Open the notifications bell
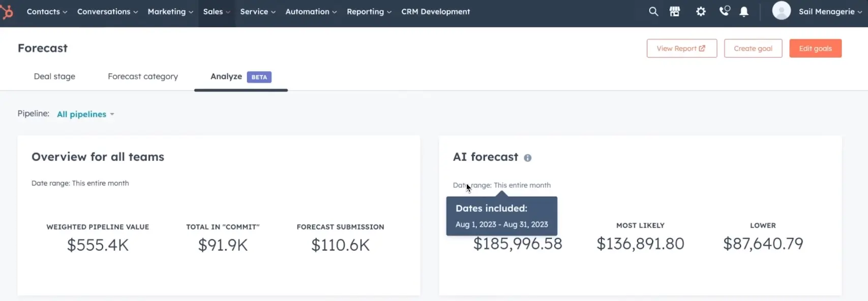The width and height of the screenshot is (868, 301). [744, 12]
